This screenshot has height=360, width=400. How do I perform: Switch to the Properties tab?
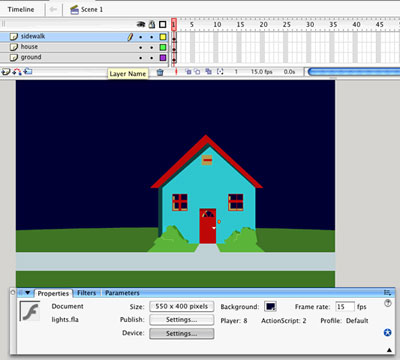[x=53, y=293]
